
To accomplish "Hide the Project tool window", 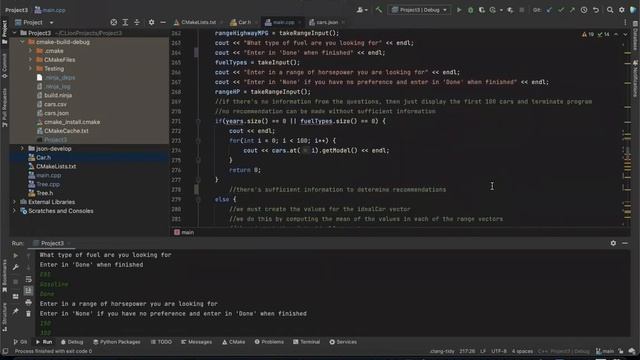I will point(163,22).
